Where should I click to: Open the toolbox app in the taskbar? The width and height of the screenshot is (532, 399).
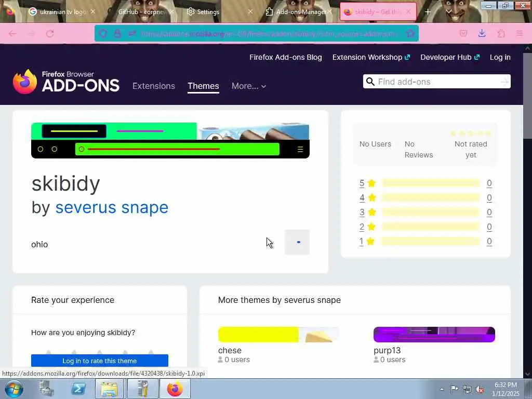(143, 389)
